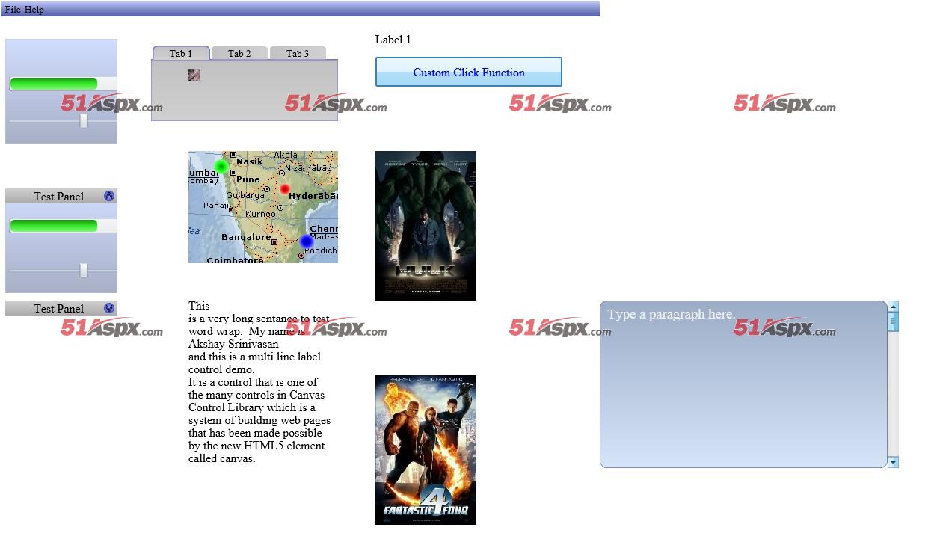Switch to Tab 3
This screenshot has height=560, width=937.
[x=298, y=53]
